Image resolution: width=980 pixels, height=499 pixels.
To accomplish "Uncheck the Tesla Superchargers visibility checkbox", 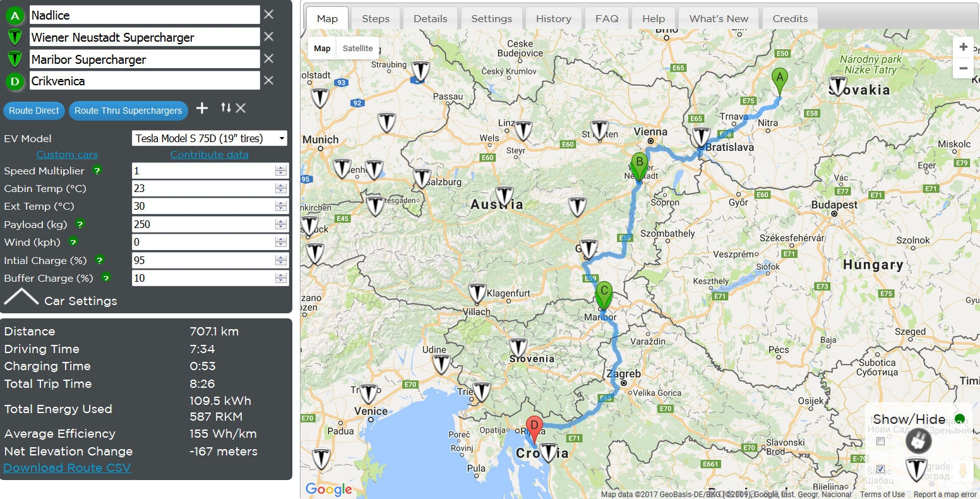I will 880,469.
